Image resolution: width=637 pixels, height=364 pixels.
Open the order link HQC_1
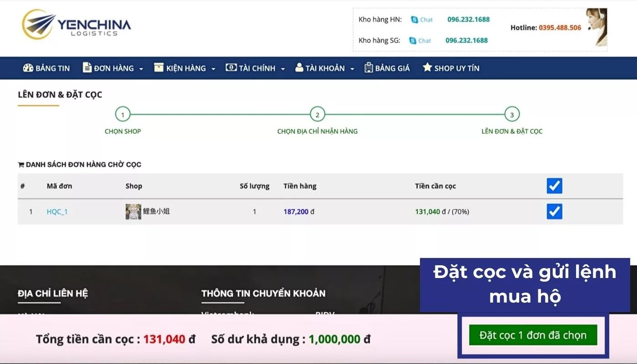point(57,212)
